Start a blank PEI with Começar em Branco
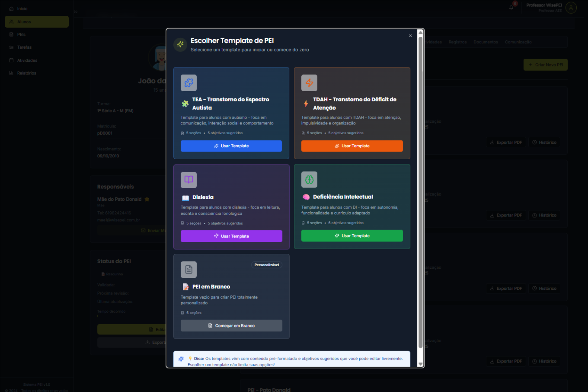The height and width of the screenshot is (392, 588). pyautogui.click(x=231, y=326)
